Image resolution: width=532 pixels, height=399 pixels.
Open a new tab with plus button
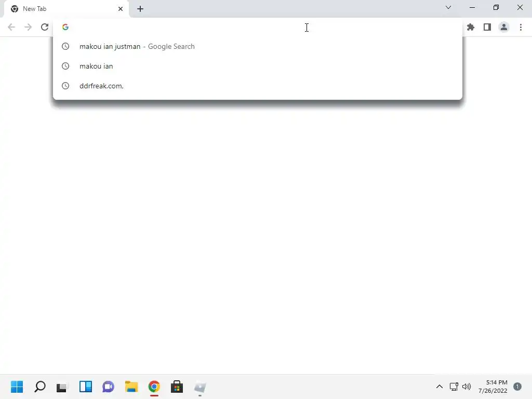140,9
